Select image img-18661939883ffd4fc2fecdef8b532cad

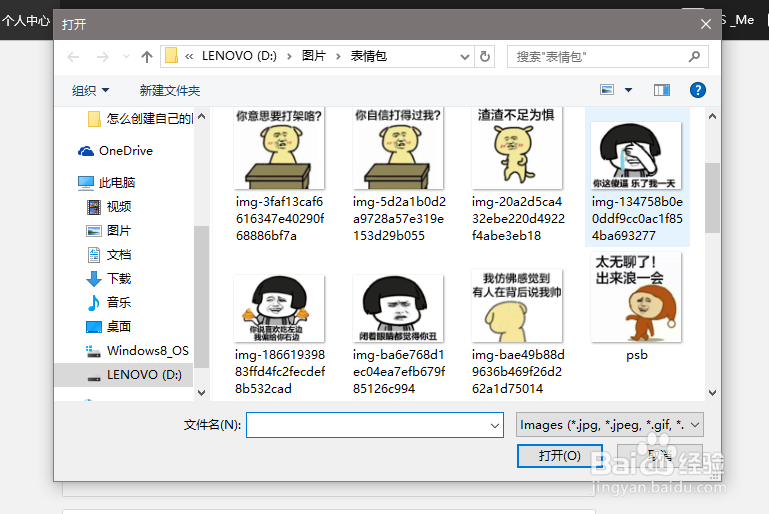279,334
